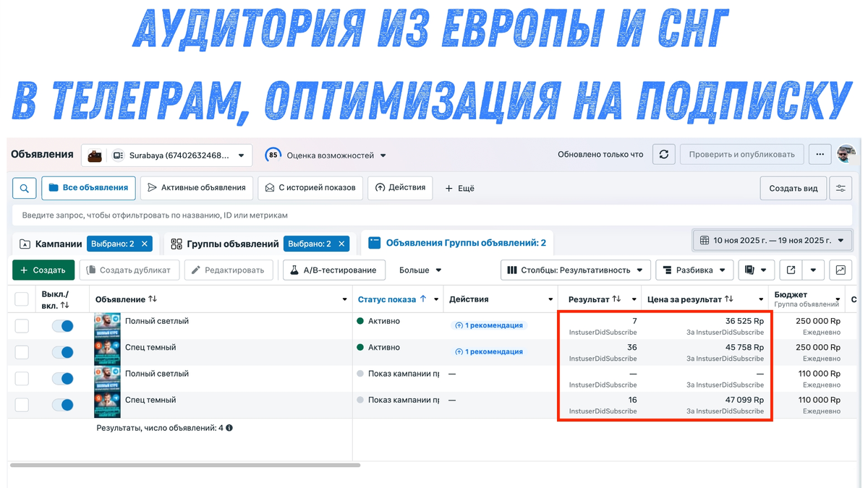The width and height of the screenshot is (868, 488).
Task: Click horizontal table scrollbar
Action: point(185,465)
